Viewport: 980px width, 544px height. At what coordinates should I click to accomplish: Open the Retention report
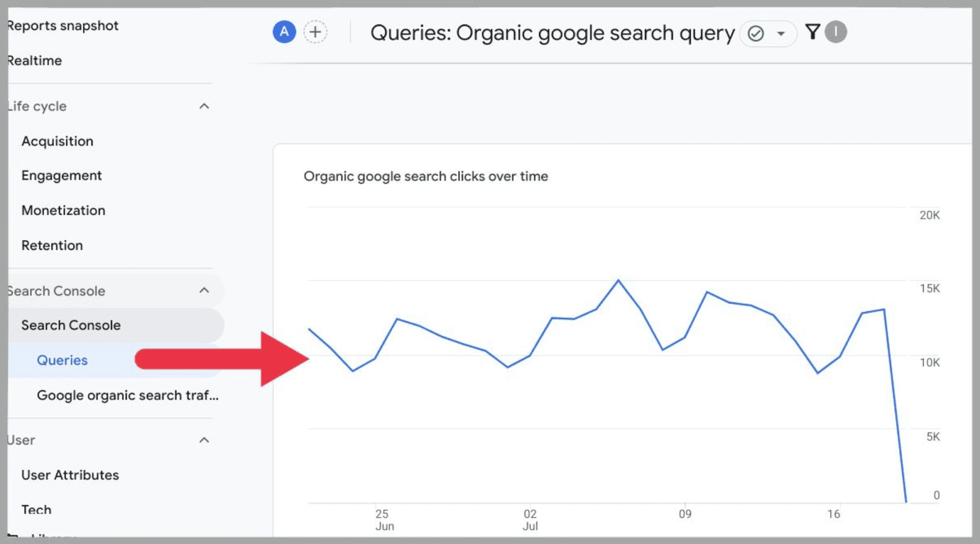52,245
